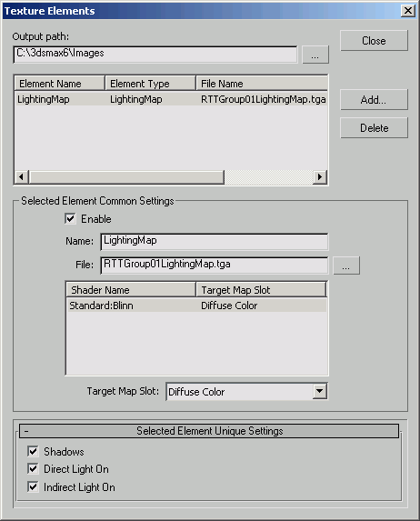This screenshot has width=420, height=521.
Task: Uncheck the Shadows option
Action: coord(33,452)
